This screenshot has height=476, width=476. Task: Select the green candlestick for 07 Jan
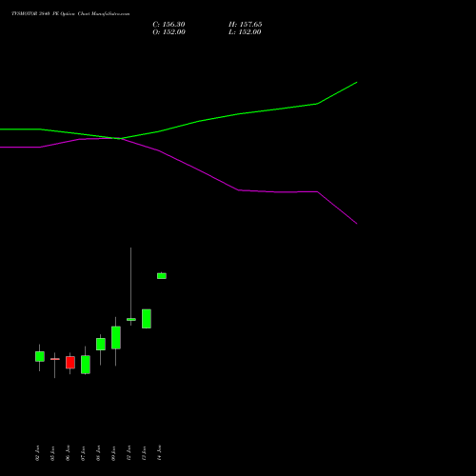(x=86, y=365)
